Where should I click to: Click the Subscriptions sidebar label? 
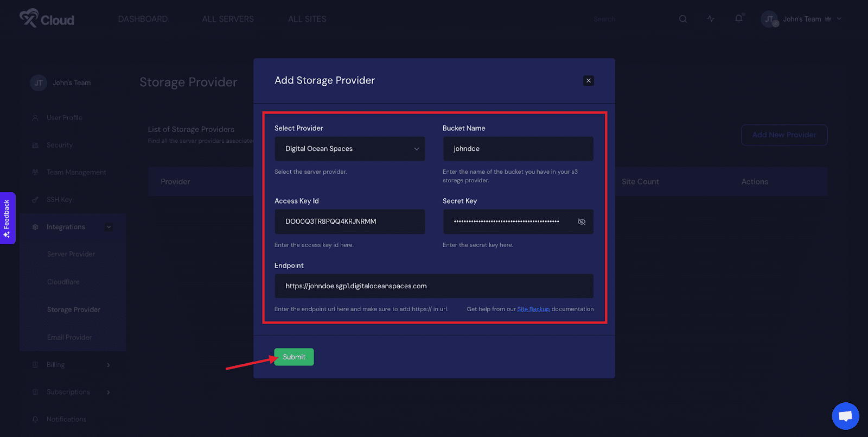click(x=68, y=392)
